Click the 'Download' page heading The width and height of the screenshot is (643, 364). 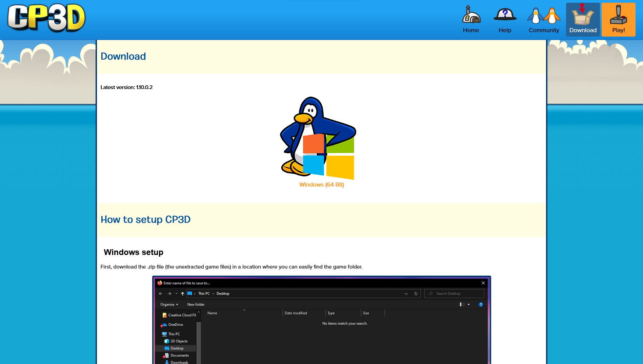coord(123,56)
